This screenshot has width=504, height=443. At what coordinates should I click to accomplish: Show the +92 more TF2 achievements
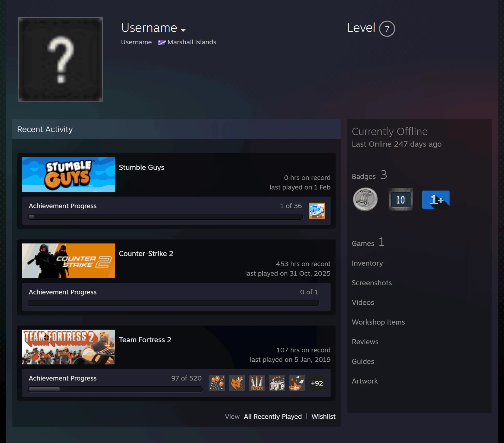click(x=317, y=383)
